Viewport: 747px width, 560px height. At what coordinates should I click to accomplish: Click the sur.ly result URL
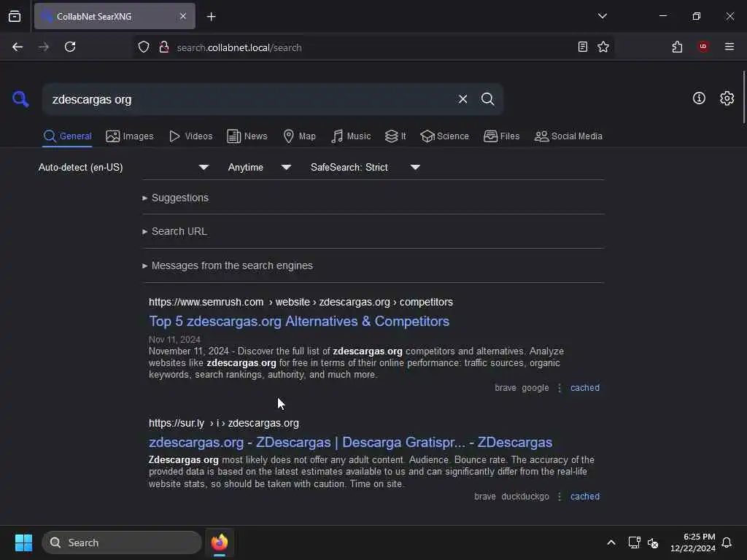223,424
